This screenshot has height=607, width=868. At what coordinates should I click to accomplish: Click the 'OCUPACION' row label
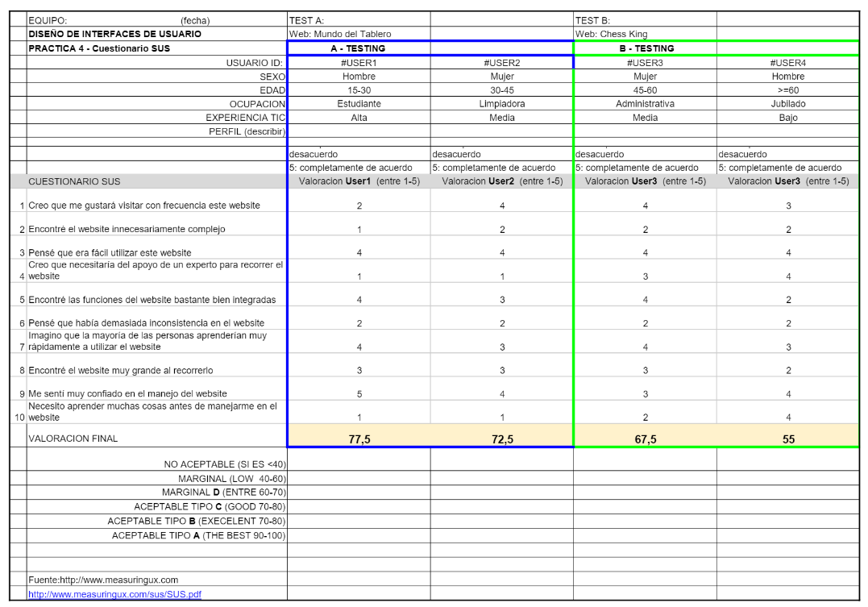tap(257, 103)
